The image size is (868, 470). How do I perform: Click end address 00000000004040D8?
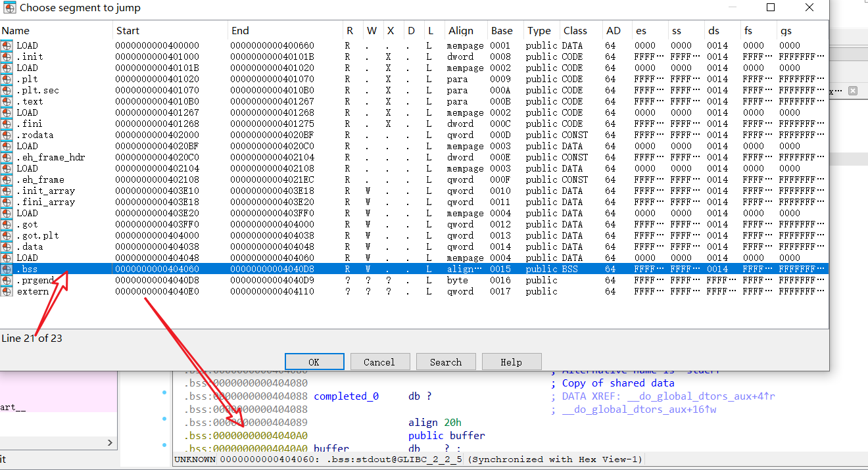(x=272, y=269)
